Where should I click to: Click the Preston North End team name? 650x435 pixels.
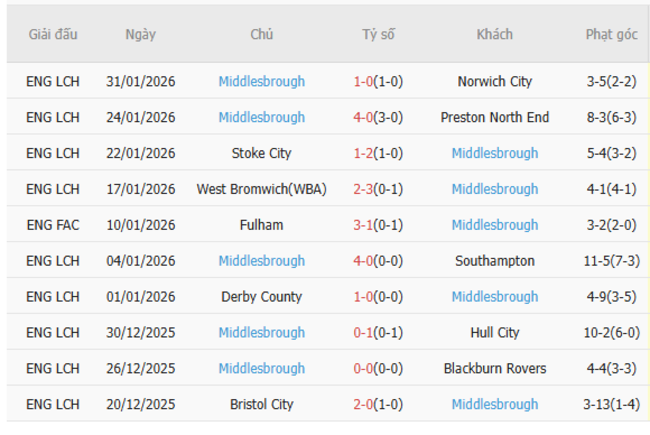pyautogui.click(x=494, y=118)
